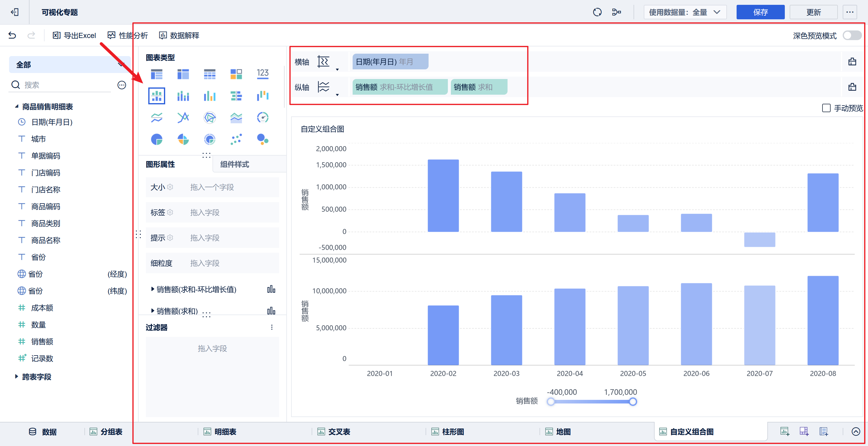Open size settings gear next to 大小
868x446 pixels.
click(x=170, y=187)
